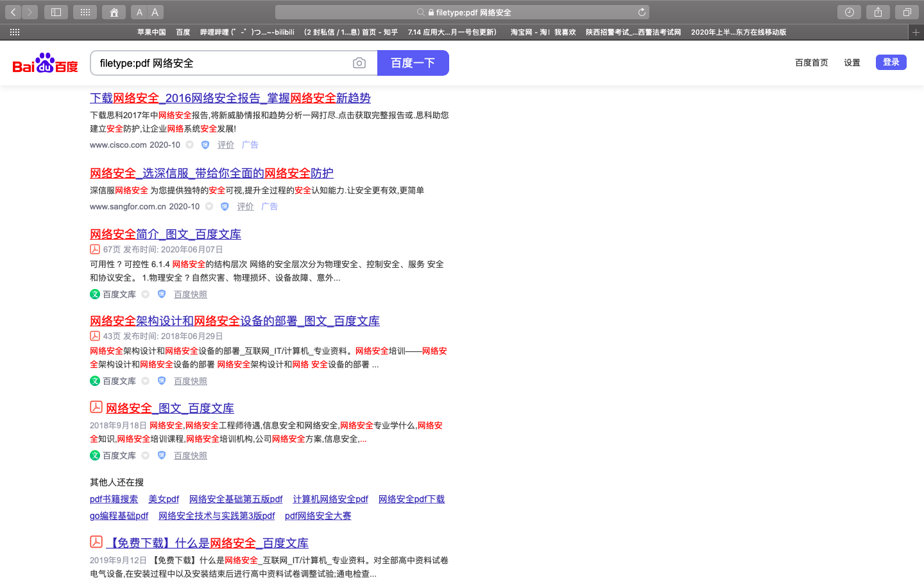Decrease text size with small A button

coord(139,12)
